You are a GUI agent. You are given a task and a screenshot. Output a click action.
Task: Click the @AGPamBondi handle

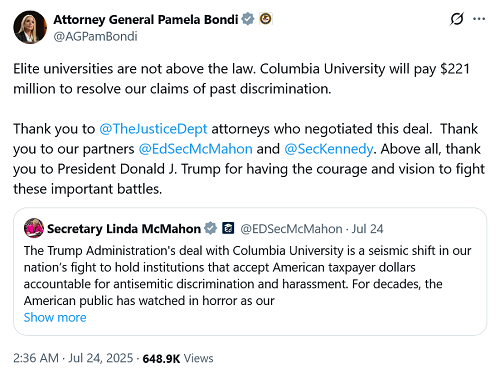click(x=95, y=36)
